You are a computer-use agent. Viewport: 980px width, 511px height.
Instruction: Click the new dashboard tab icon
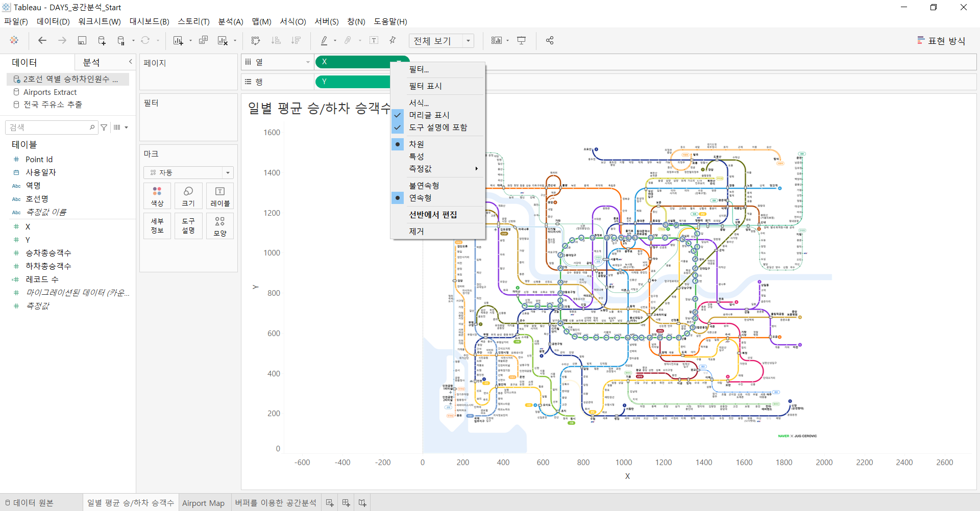(346, 503)
